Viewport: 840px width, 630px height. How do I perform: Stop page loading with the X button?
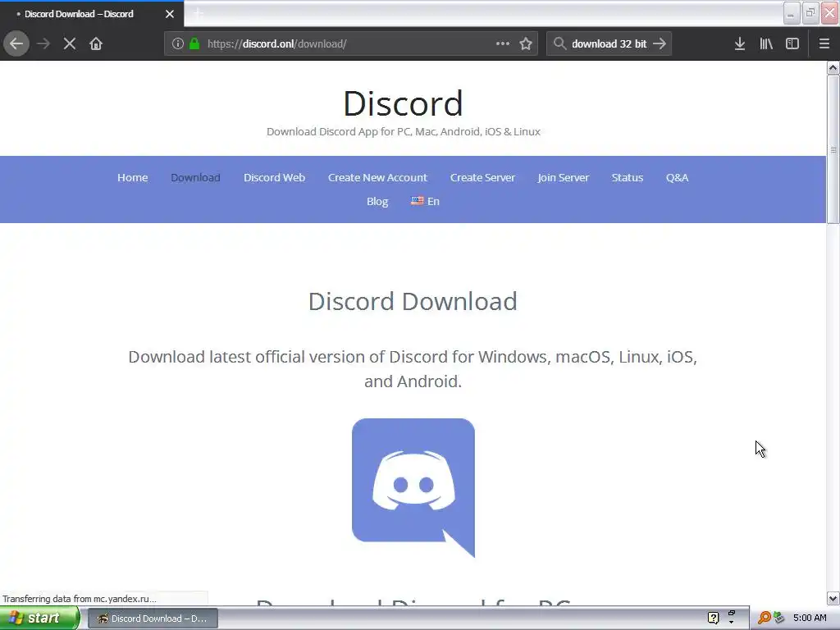point(70,43)
